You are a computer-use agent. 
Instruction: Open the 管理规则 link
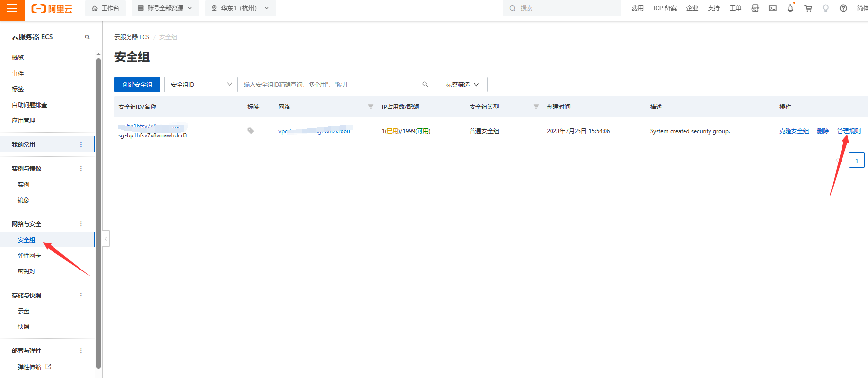click(848, 131)
